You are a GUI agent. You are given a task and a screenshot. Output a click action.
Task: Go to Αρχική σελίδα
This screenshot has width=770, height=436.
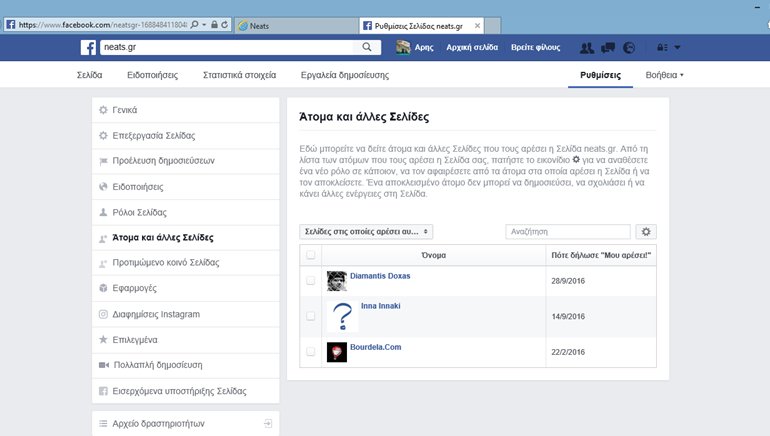pyautogui.click(x=472, y=48)
